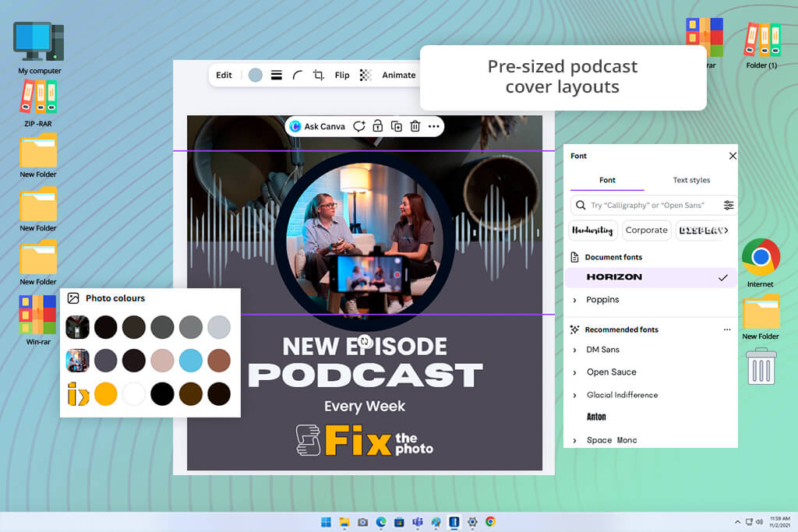
Task: Pick the white colour swatch
Action: coord(134,394)
